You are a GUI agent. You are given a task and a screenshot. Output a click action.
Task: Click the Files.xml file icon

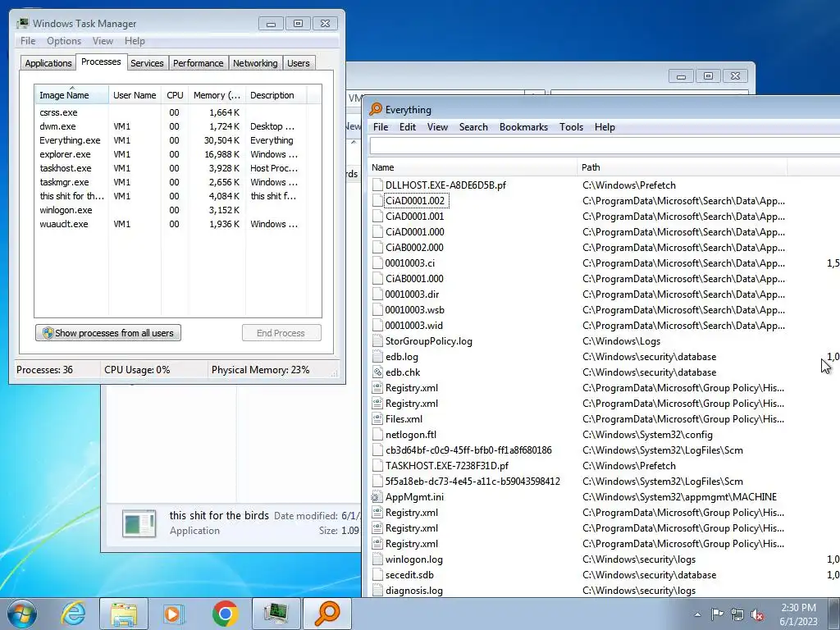(x=377, y=419)
